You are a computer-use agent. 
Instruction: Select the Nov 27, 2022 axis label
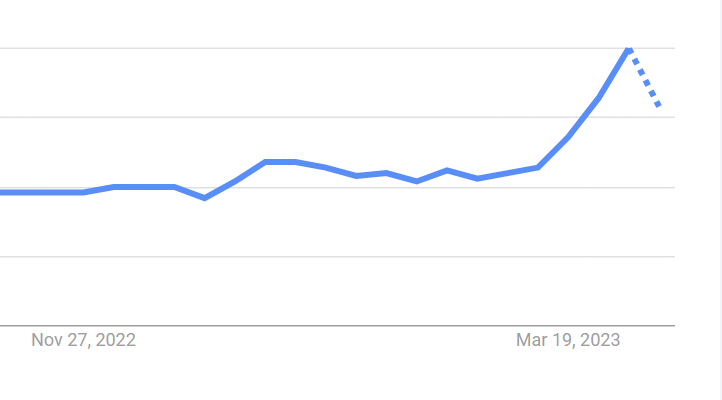(x=83, y=340)
